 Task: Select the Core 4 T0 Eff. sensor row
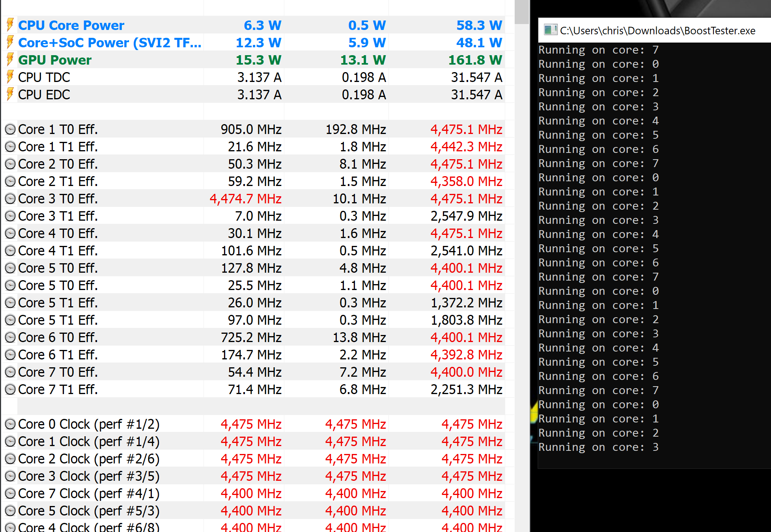[58, 233]
